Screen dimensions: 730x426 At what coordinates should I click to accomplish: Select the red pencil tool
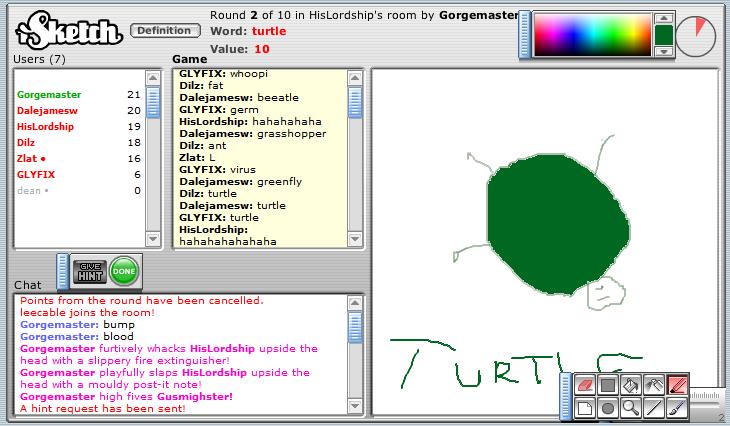[677, 385]
